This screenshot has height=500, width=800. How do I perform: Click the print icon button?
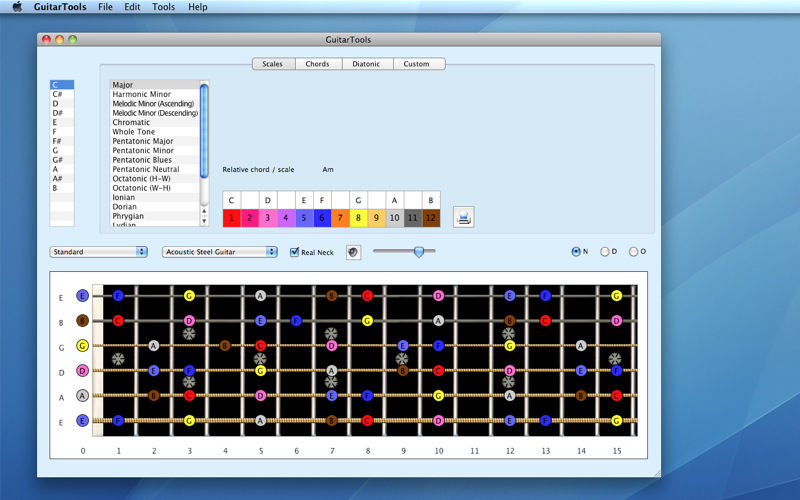coord(464,217)
